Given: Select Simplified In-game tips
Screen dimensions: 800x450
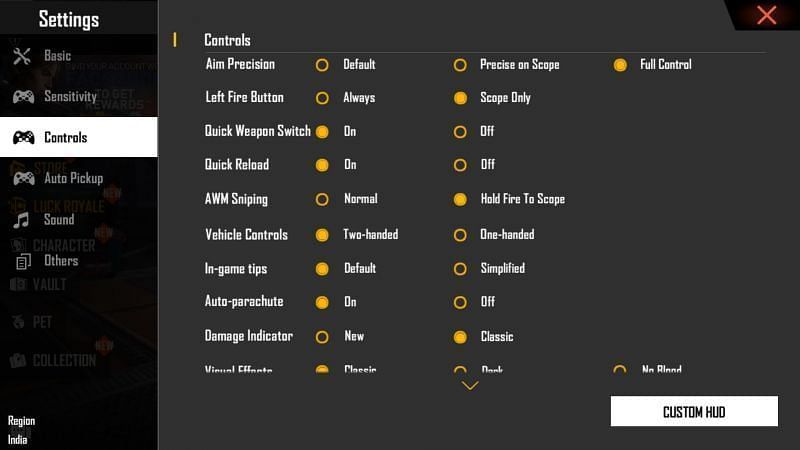Looking at the screenshot, I should tap(460, 269).
